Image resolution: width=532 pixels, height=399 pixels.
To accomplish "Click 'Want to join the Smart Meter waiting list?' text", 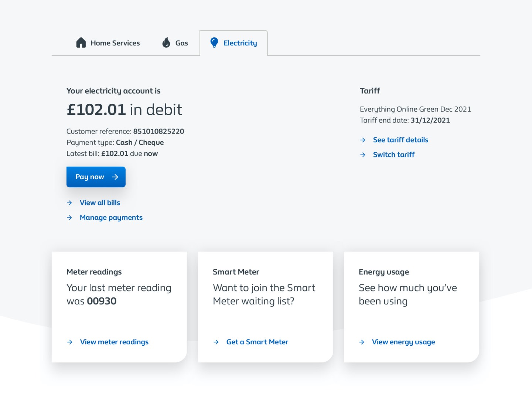I will pos(264,294).
